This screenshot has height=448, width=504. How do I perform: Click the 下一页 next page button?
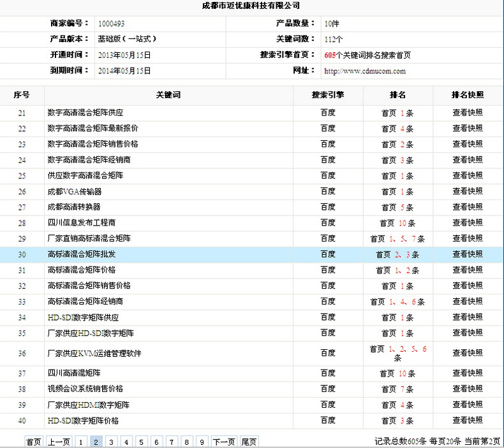click(224, 442)
